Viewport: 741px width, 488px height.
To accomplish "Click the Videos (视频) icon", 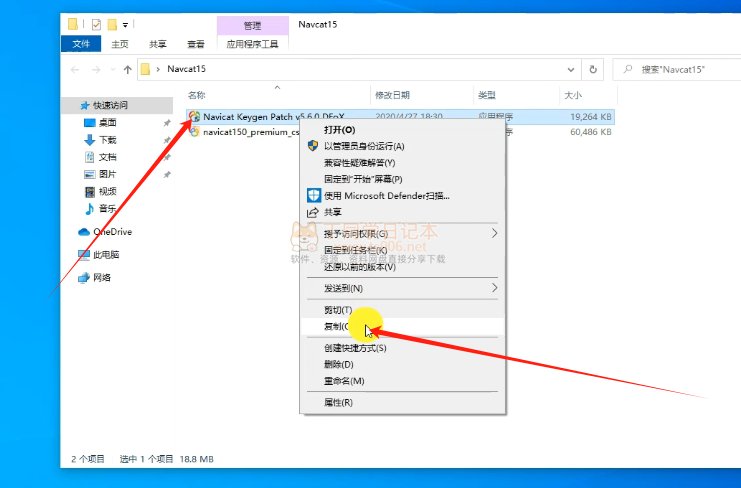I will click(x=89, y=191).
